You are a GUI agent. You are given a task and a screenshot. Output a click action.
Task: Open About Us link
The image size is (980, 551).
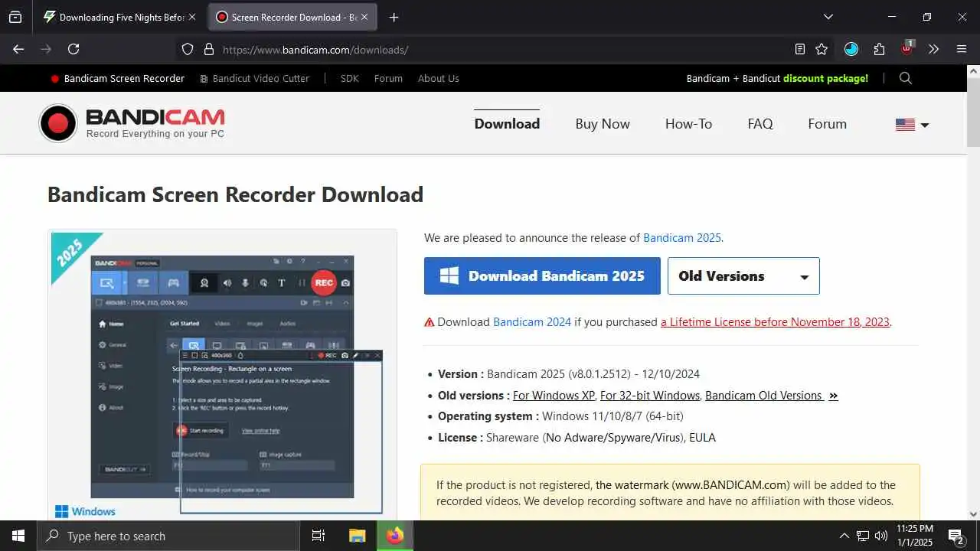[439, 78]
